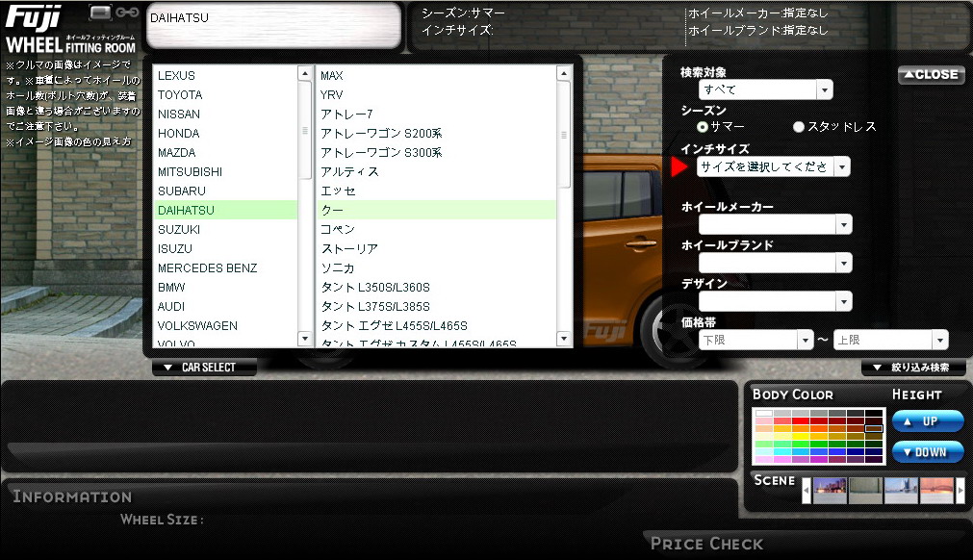Open the 上限 price upper-limit dropdown
Image resolution: width=973 pixels, height=560 pixels.
(890, 340)
